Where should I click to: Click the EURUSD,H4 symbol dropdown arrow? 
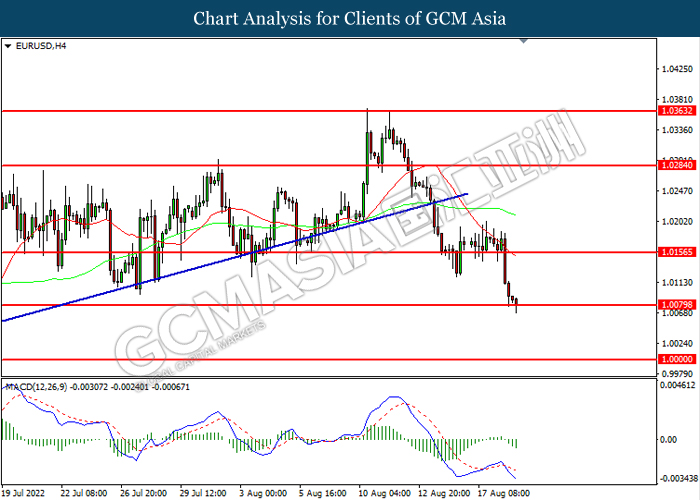tap(8, 46)
